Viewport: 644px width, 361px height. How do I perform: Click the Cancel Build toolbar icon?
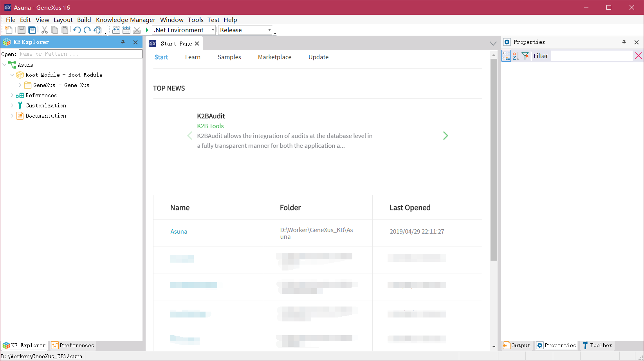coord(137,30)
